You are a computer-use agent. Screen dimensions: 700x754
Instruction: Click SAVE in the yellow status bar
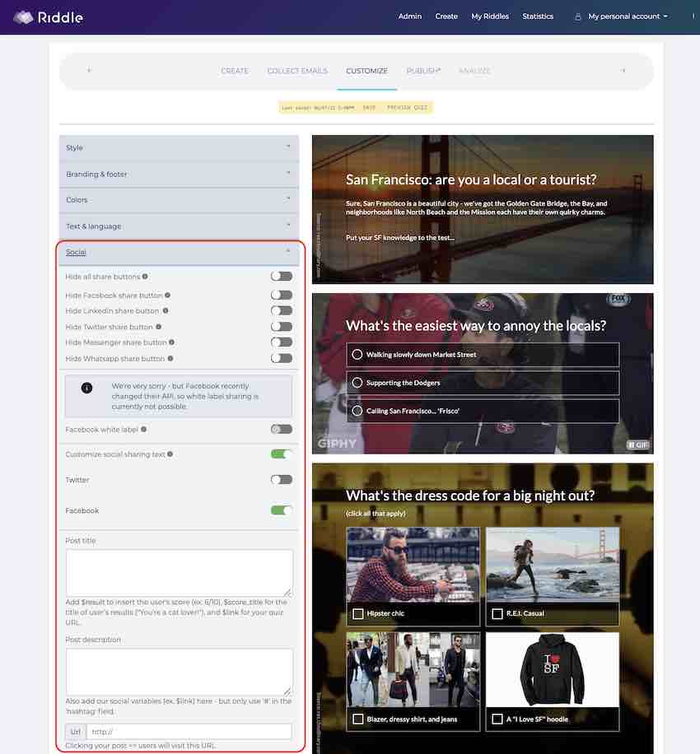pos(369,108)
